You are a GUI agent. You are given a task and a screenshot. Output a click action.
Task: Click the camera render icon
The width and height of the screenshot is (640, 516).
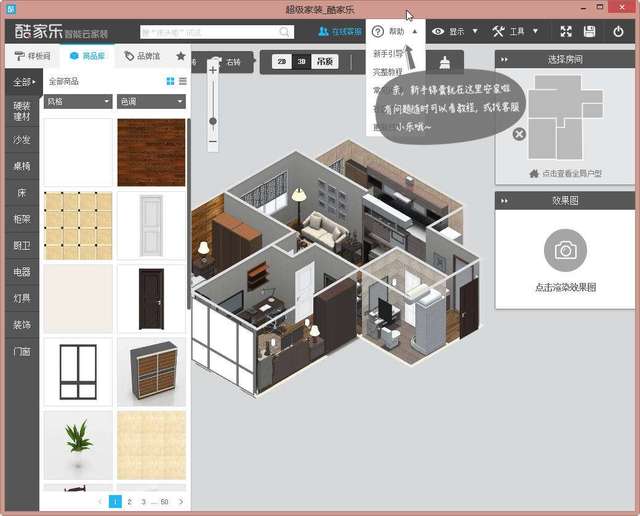[565, 250]
